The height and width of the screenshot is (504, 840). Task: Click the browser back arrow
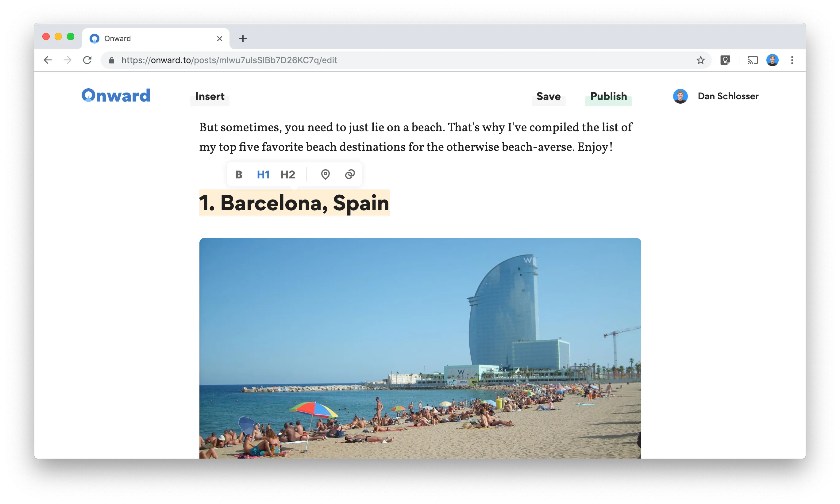48,60
